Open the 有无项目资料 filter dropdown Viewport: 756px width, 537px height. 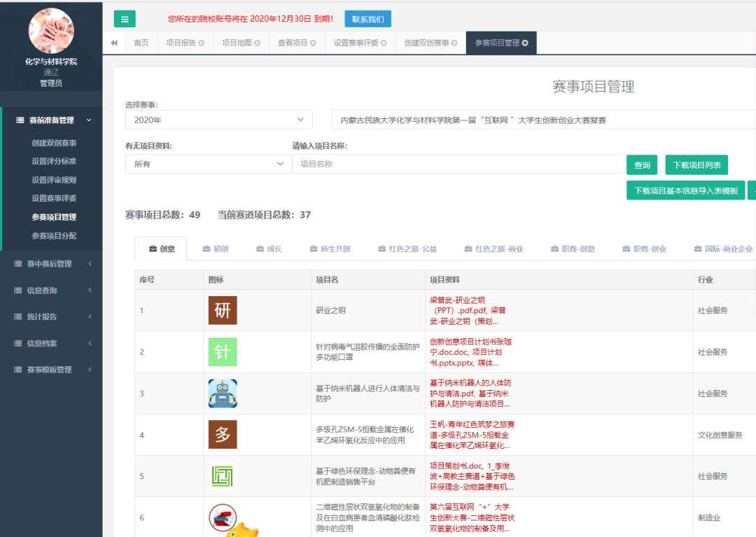[208, 164]
